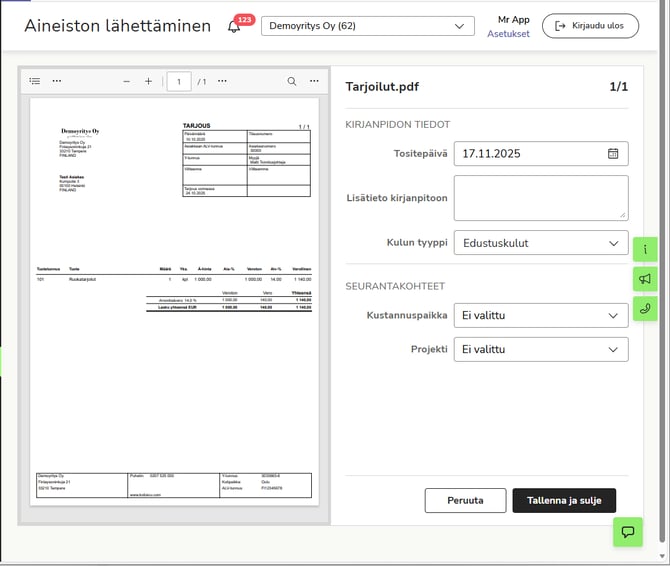Viewport: 670px width, 566px height.
Task: Click Tallenna ja sulje button
Action: point(564,500)
